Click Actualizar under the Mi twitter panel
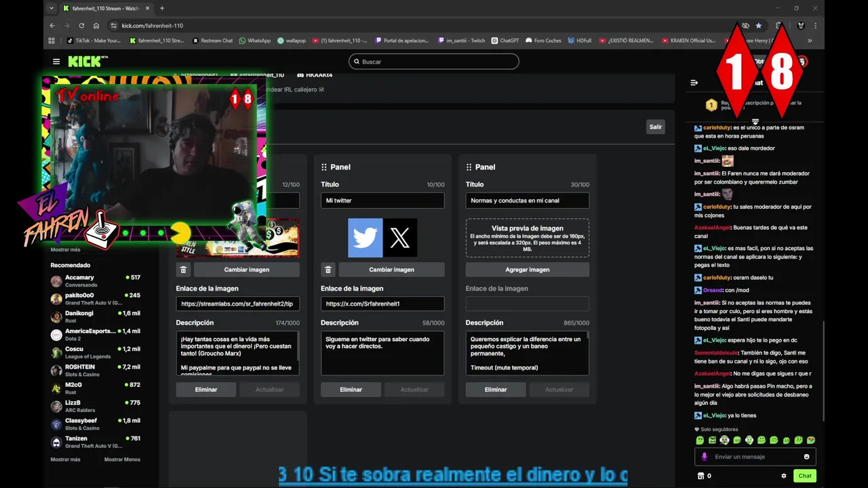 (x=414, y=390)
